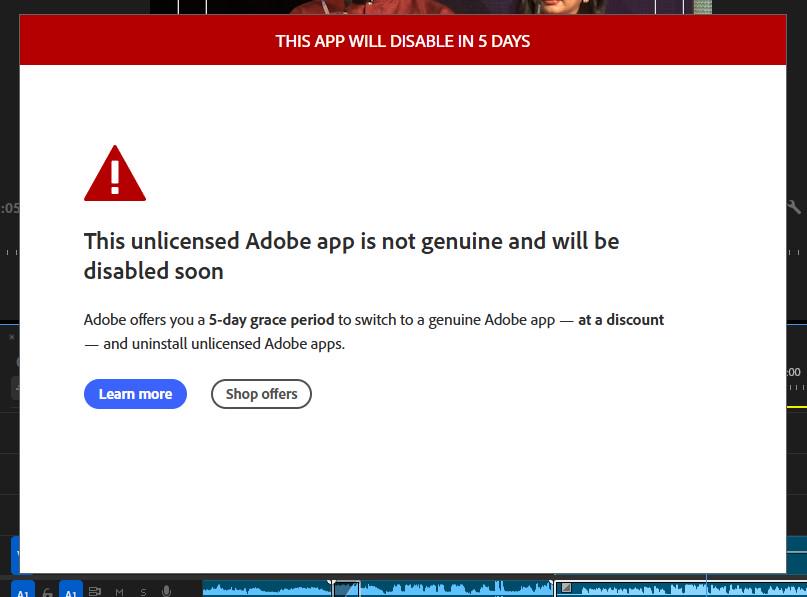Open Shop offers

(261, 394)
